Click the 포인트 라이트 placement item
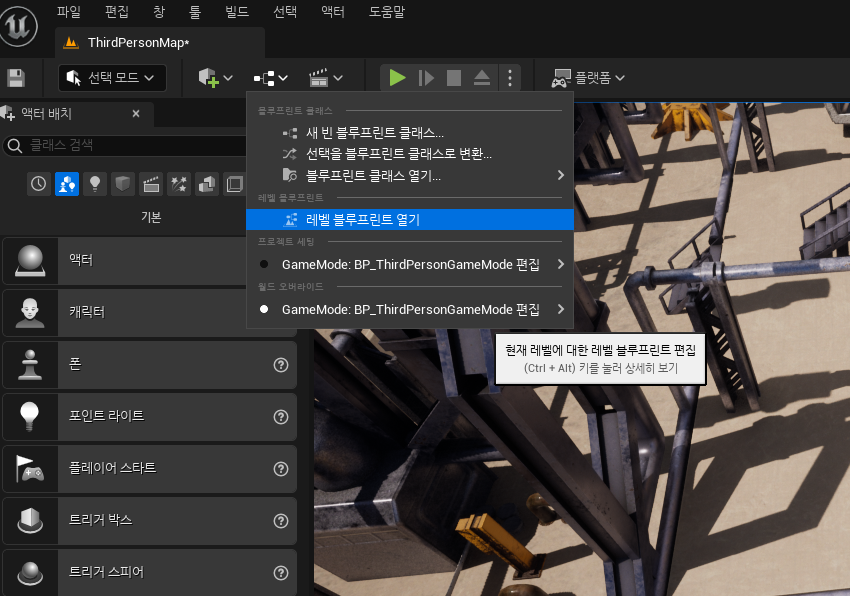Screen dimensions: 850x596 150,416
